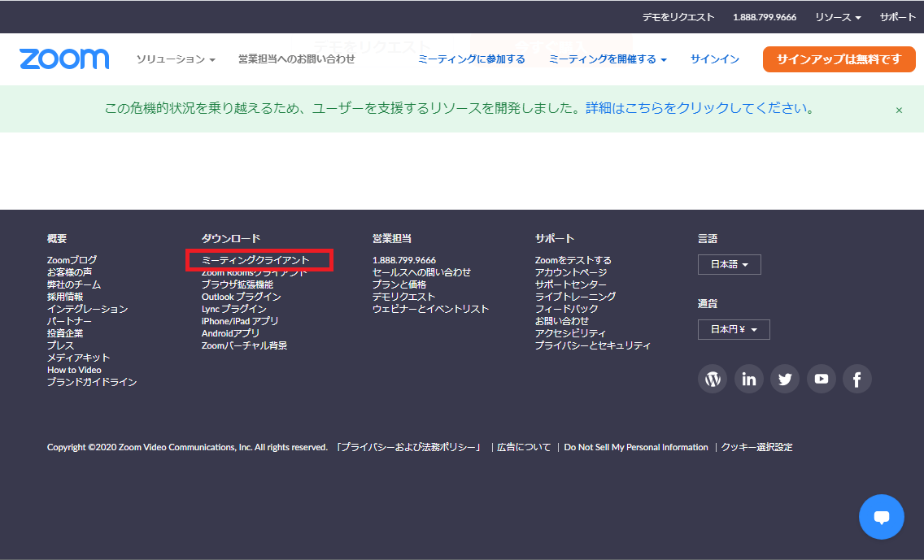Open the メディアキット footer link
Screen dimensions: 924x560
[x=78, y=358]
